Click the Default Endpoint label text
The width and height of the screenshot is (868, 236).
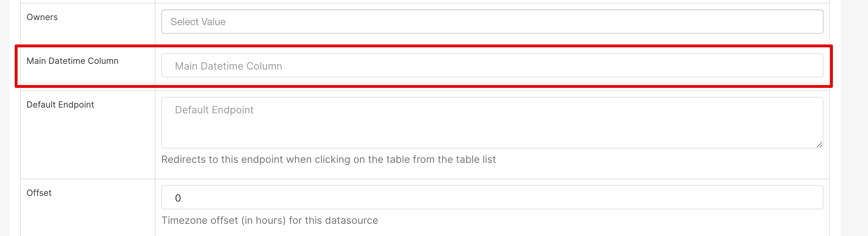tap(60, 104)
